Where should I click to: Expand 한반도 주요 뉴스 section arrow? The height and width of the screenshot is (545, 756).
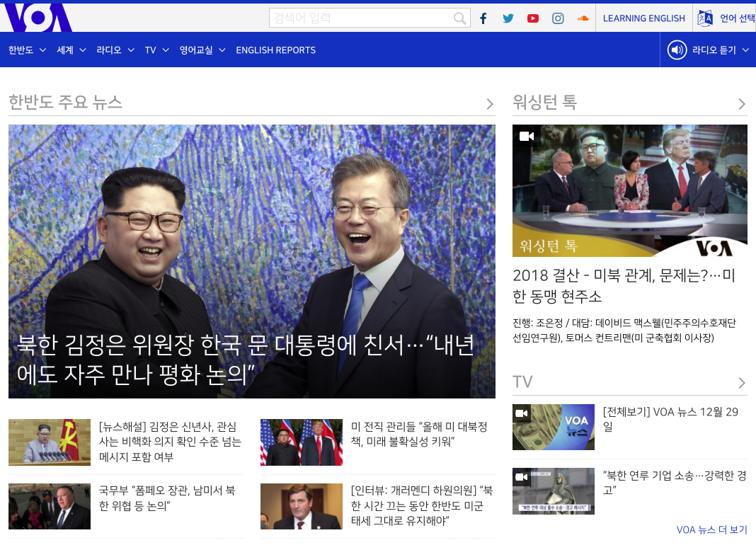[x=490, y=104]
